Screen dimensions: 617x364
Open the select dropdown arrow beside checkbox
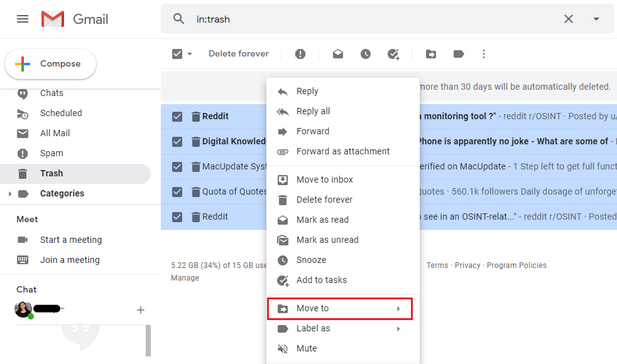190,54
